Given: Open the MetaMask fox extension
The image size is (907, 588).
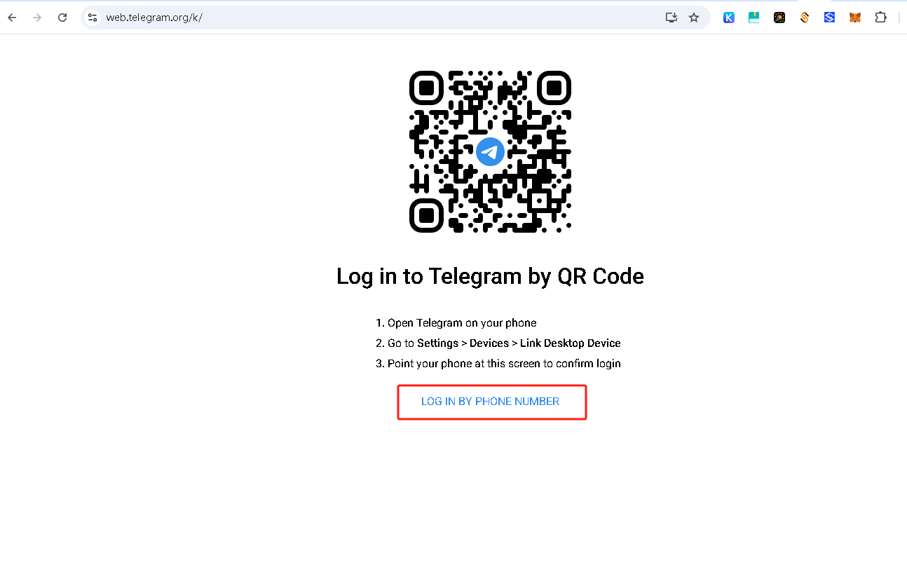Looking at the screenshot, I should pos(855,18).
